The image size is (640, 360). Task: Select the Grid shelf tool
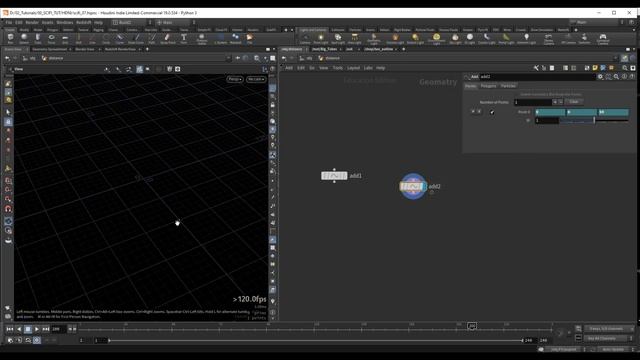(x=65, y=38)
